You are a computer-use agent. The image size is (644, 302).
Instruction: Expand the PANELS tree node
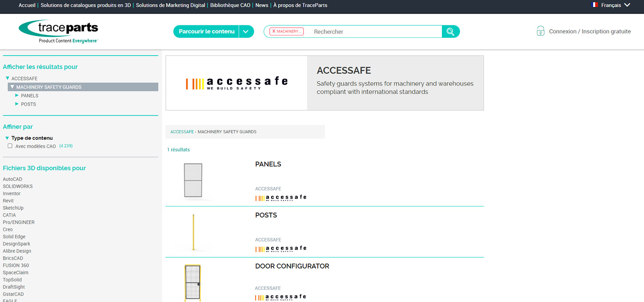(17, 95)
